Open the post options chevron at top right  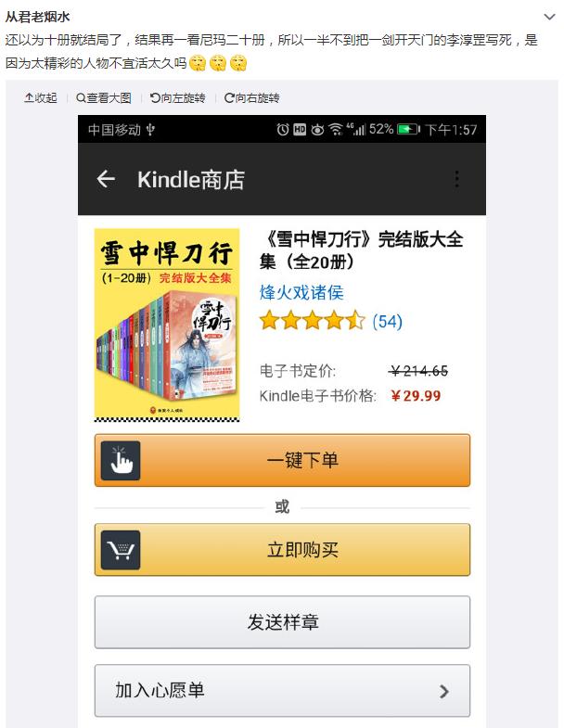point(549,18)
